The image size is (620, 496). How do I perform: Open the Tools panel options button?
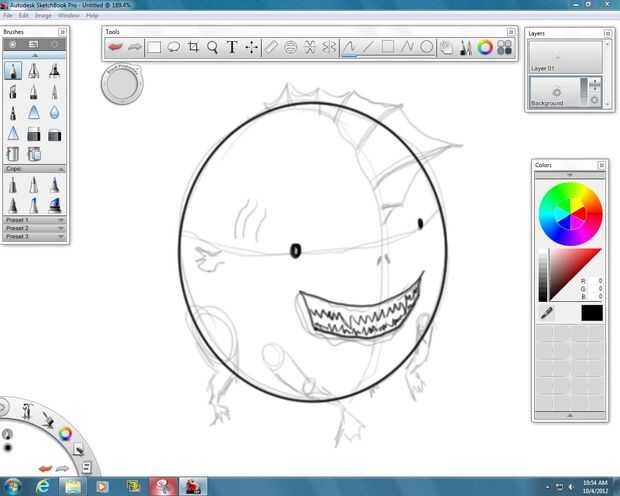[x=511, y=32]
